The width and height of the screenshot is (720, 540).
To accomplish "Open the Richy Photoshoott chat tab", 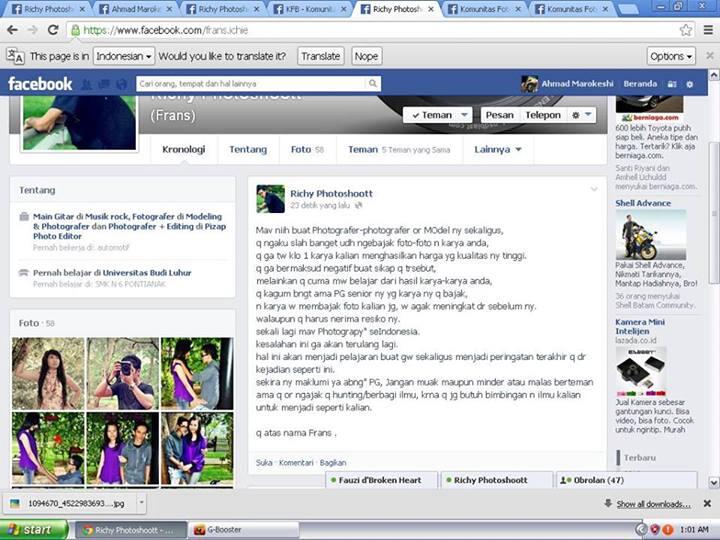I will click(x=496, y=480).
